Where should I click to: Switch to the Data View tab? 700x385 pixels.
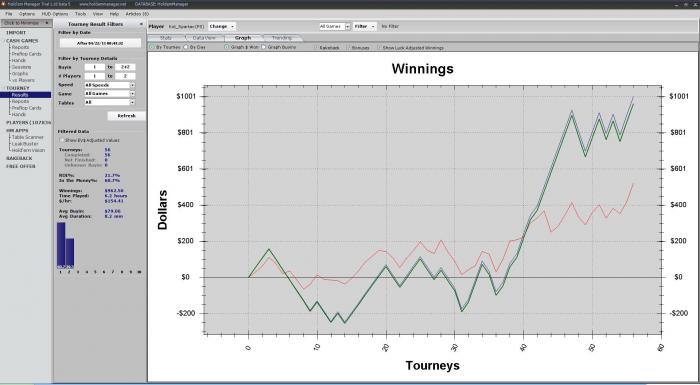point(204,38)
